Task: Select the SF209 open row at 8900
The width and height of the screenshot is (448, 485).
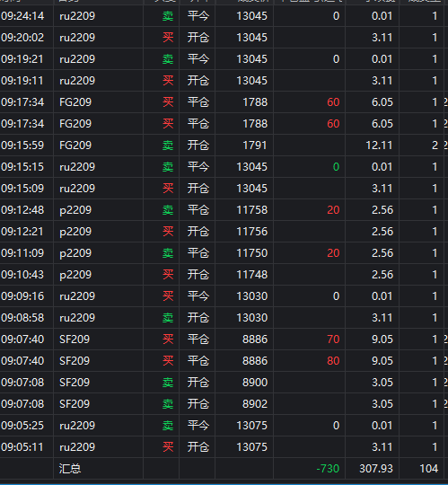Action: click(224, 383)
